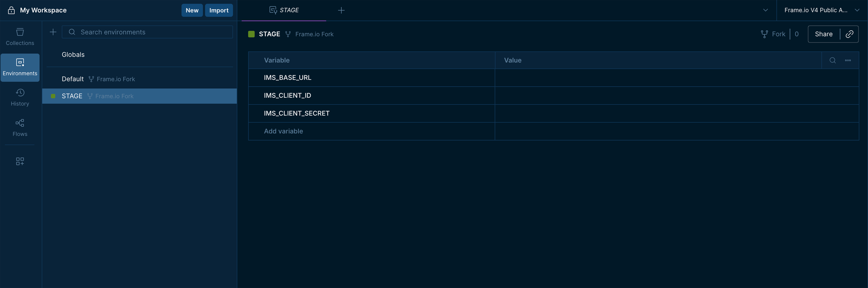Open the Environments sidebar panel
This screenshot has height=288, width=868.
coord(20,67)
